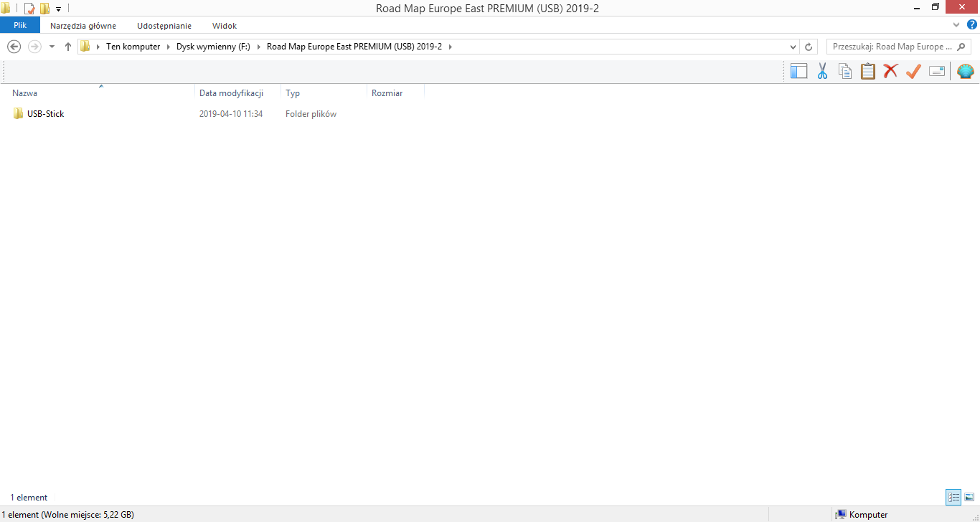Click the Komputer icon in status bar
Image resolution: width=980 pixels, height=522 pixels.
(841, 515)
